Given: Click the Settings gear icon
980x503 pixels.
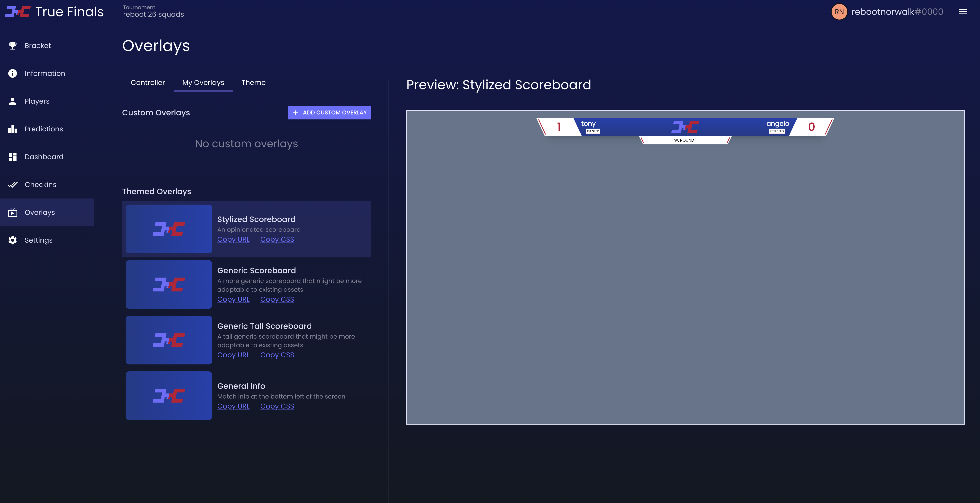Looking at the screenshot, I should click(13, 240).
